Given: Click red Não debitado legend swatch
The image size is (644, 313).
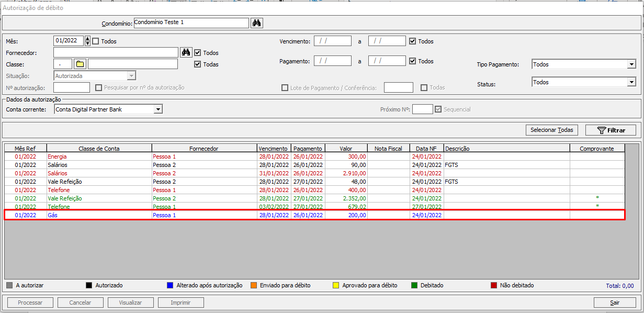Looking at the screenshot, I should (493, 285).
